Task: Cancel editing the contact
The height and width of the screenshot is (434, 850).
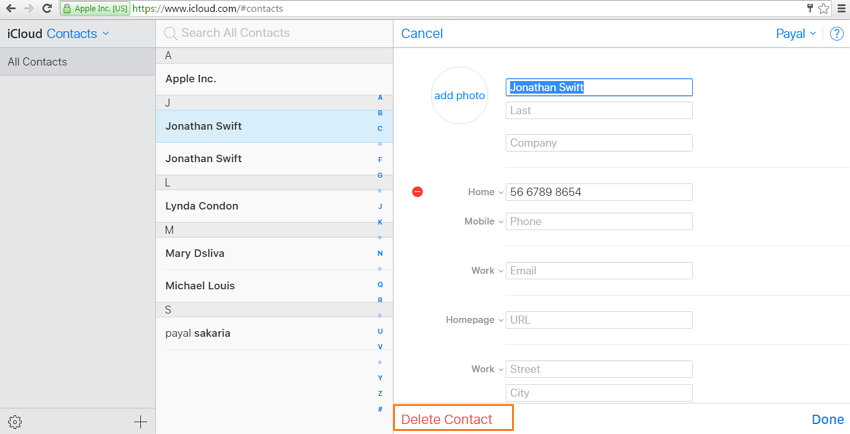Action: (421, 34)
